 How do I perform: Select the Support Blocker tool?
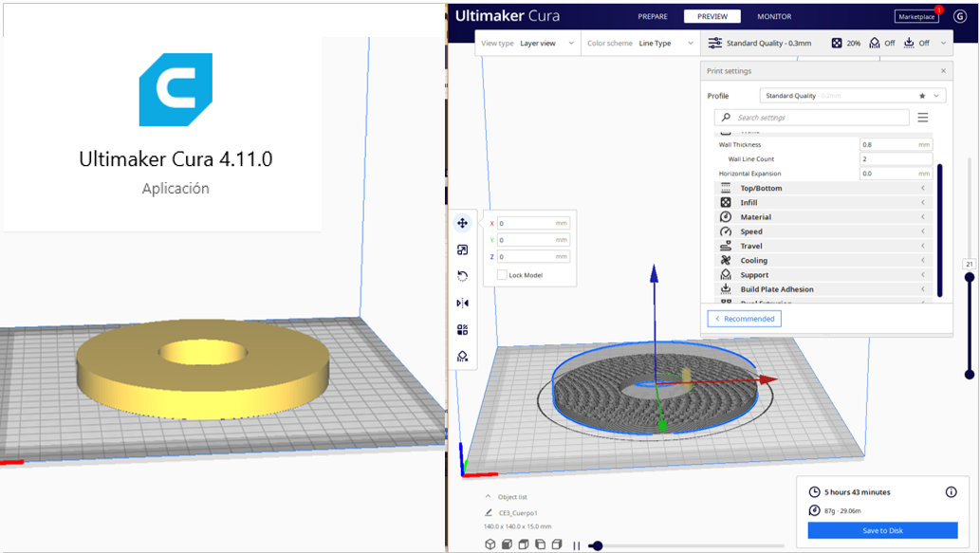pos(463,356)
